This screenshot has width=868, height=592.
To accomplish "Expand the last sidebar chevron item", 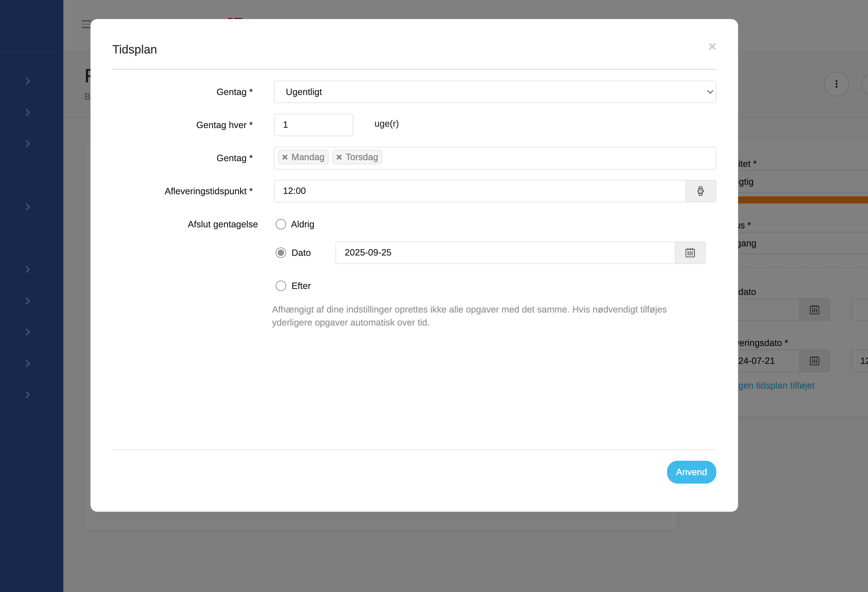I will [x=28, y=395].
